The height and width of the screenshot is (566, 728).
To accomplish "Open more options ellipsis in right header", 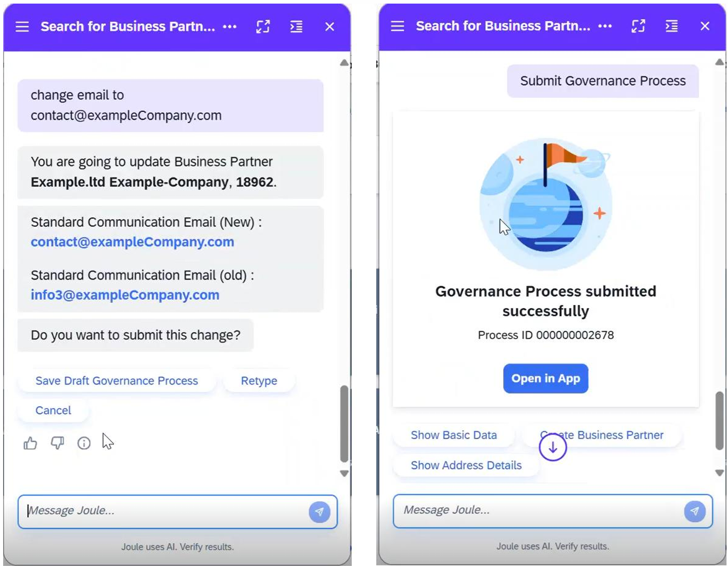I will coord(605,26).
